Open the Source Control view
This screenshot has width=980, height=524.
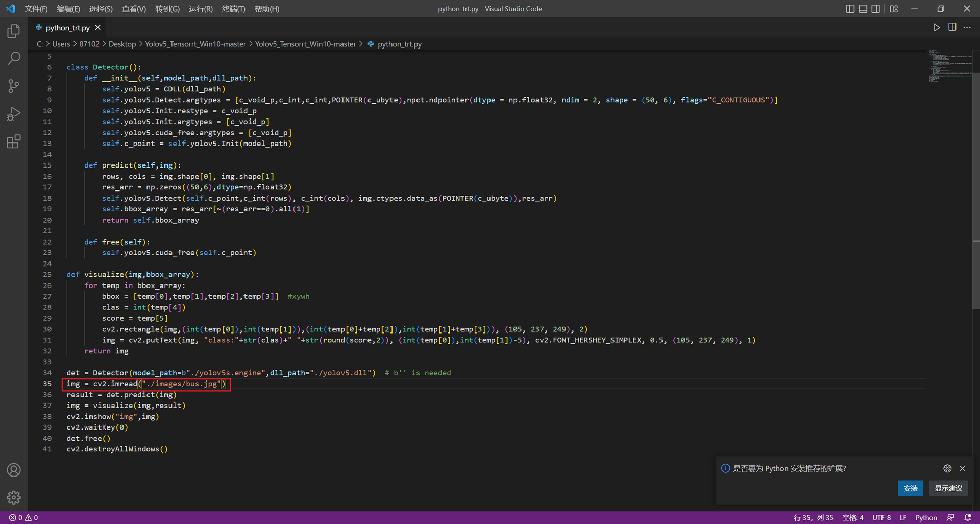[14, 86]
